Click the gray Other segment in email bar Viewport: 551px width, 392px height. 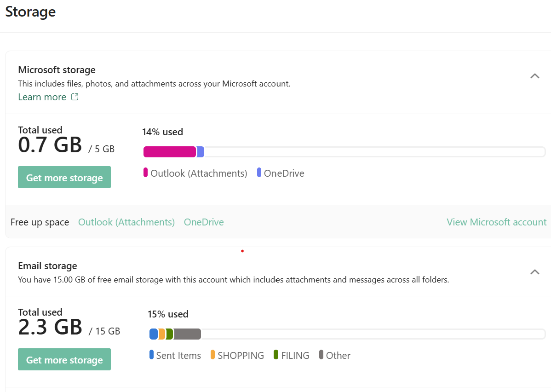[x=188, y=334]
